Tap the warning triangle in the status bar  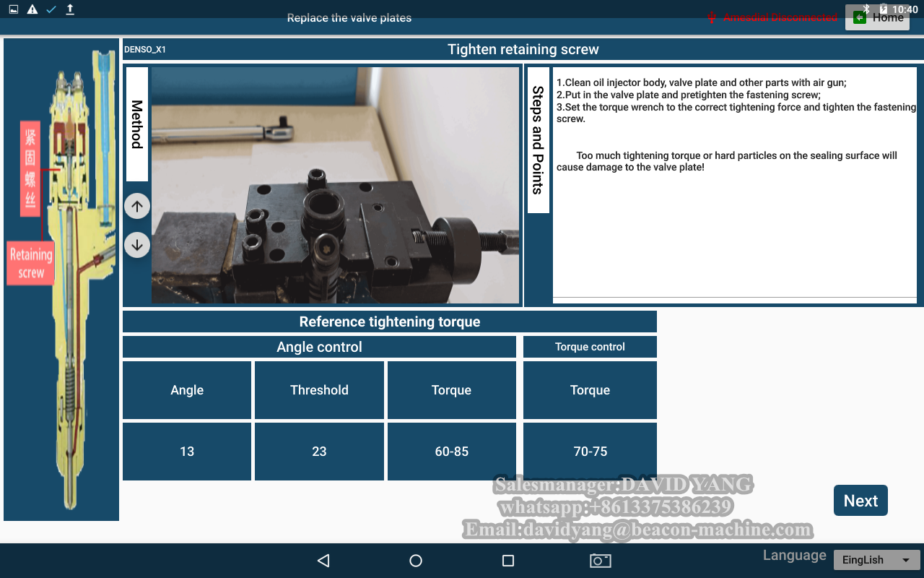point(32,9)
